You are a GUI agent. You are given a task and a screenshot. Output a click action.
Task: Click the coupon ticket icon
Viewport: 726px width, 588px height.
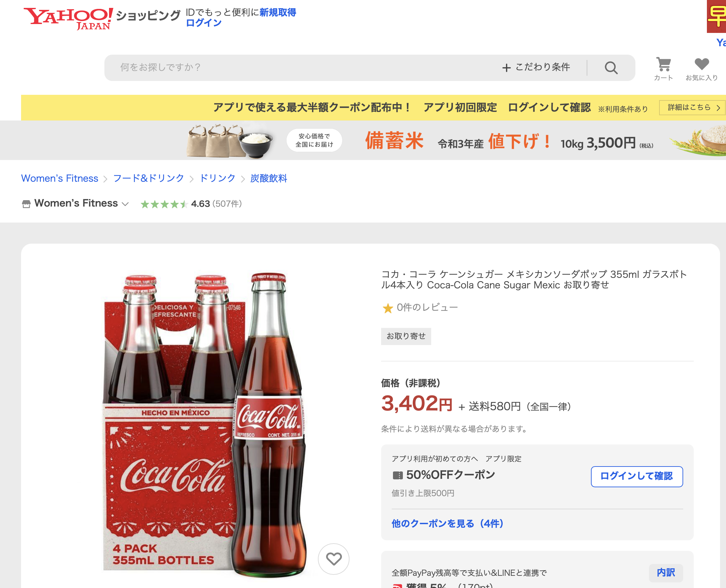(398, 475)
